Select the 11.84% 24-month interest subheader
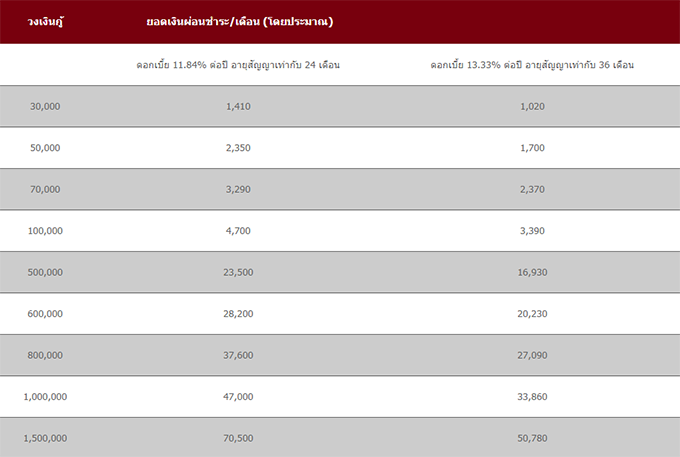 tap(239, 65)
